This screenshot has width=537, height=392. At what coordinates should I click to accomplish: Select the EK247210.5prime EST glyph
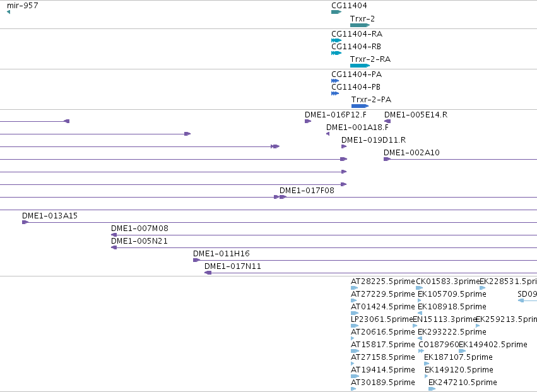click(x=432, y=389)
